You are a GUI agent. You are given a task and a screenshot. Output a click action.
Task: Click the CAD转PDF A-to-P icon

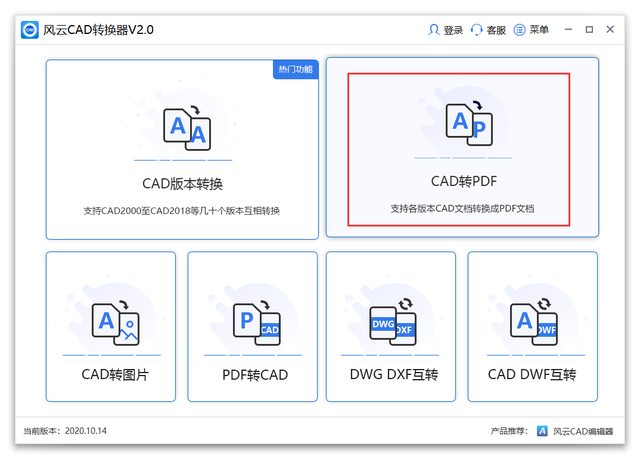pyautogui.click(x=469, y=123)
